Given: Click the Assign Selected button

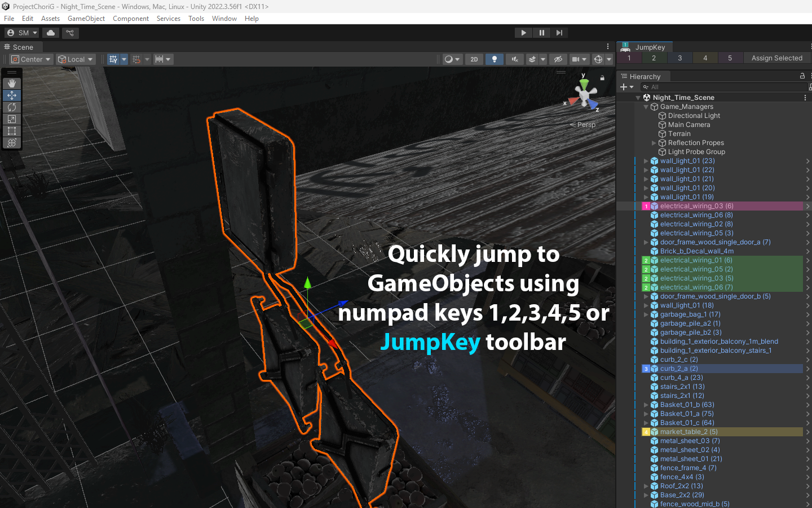Looking at the screenshot, I should pyautogui.click(x=777, y=58).
